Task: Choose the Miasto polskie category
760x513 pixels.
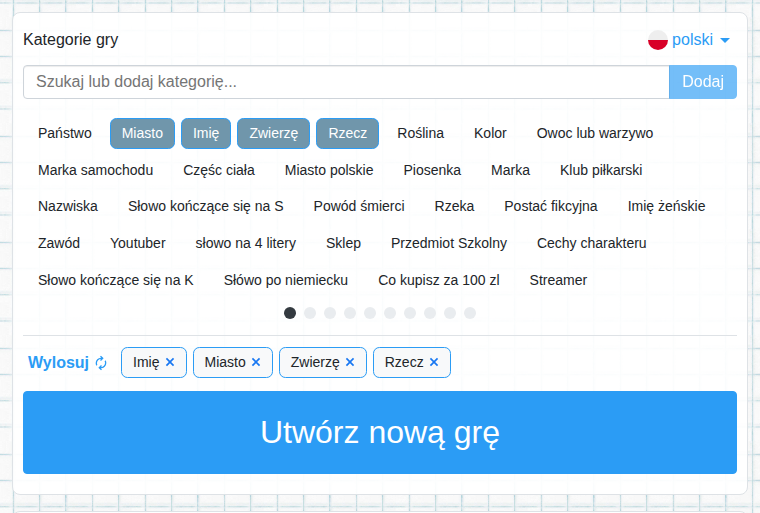Action: tap(329, 170)
